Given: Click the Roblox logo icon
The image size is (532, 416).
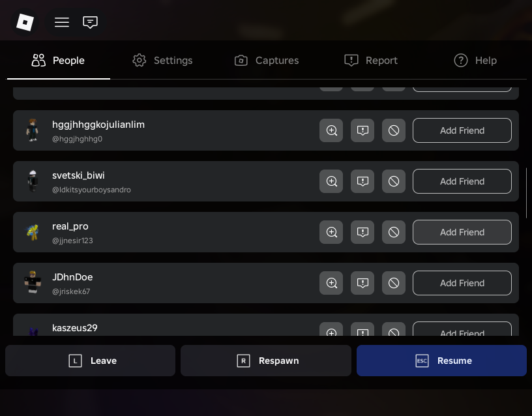Looking at the screenshot, I should [25, 22].
